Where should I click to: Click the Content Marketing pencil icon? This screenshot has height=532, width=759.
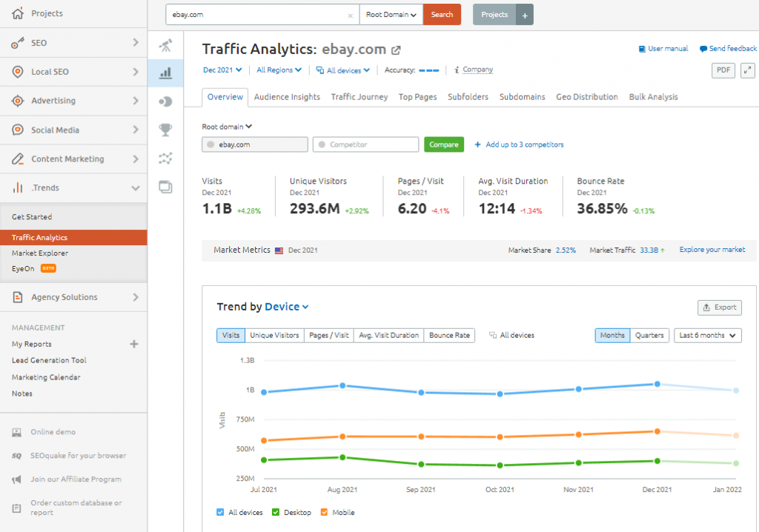coord(18,159)
